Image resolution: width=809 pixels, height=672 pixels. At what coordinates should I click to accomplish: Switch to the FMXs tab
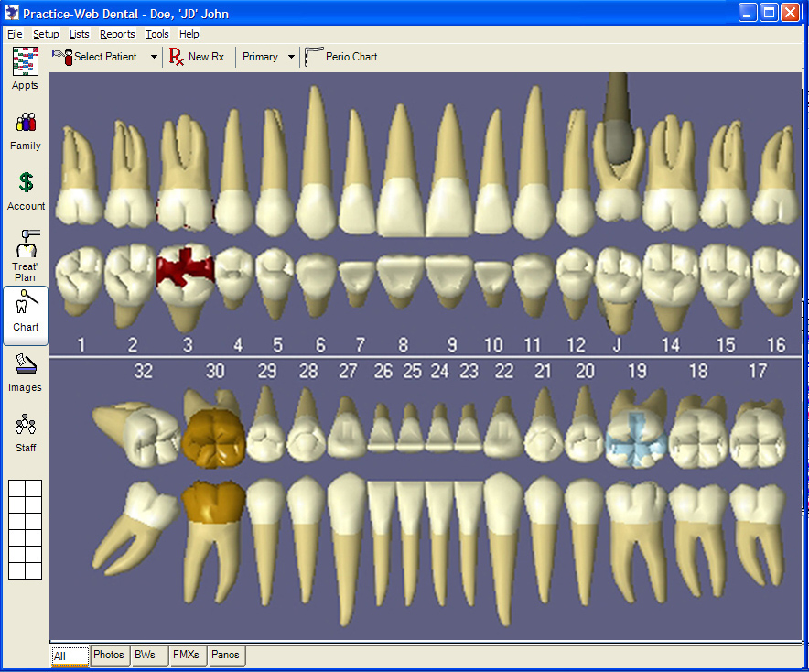tap(186, 655)
